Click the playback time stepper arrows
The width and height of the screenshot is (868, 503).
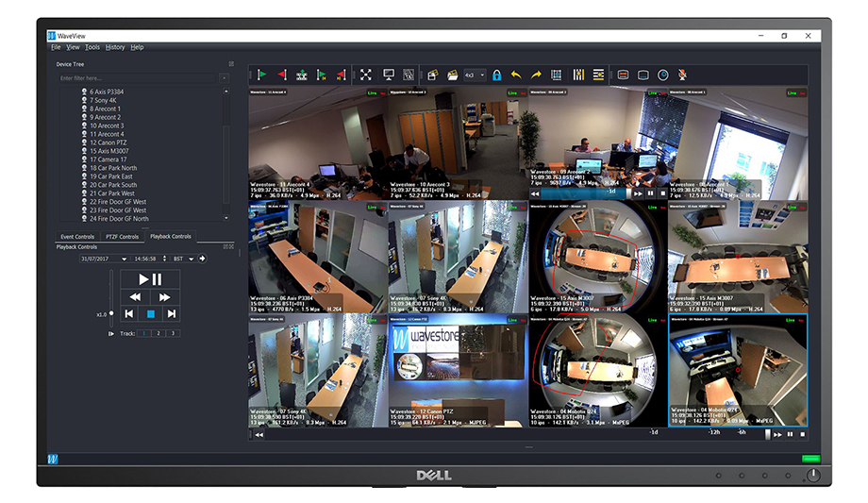[x=164, y=259]
